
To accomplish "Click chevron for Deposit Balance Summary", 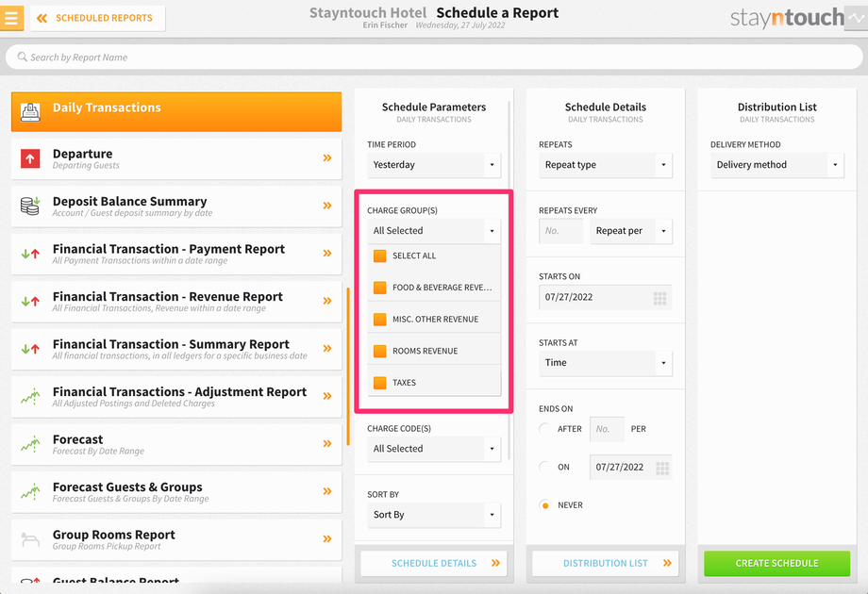I will point(327,206).
